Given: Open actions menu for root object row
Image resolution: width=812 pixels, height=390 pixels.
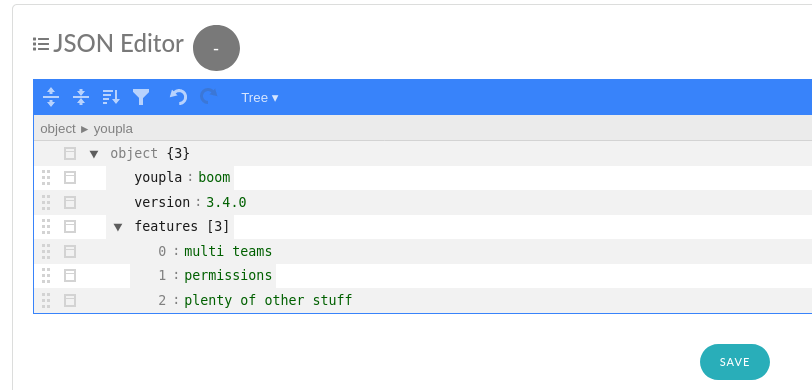Looking at the screenshot, I should tap(70, 154).
